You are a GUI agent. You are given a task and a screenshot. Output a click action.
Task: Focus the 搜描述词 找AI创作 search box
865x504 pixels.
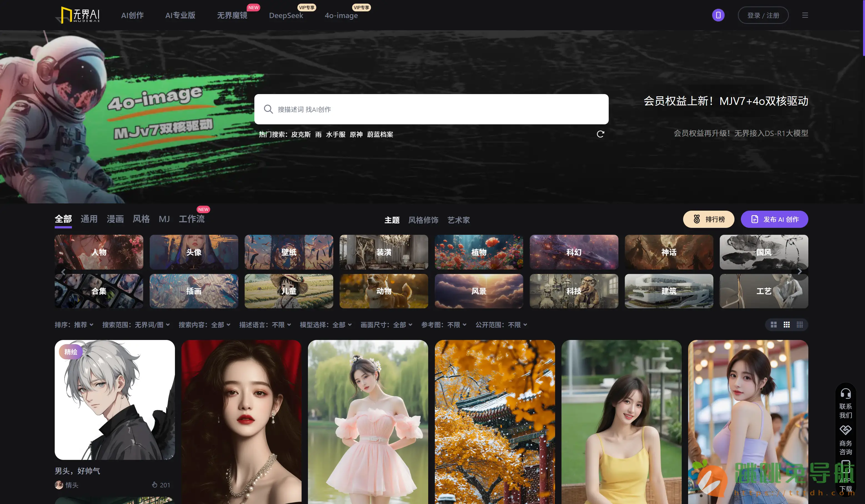click(x=431, y=109)
